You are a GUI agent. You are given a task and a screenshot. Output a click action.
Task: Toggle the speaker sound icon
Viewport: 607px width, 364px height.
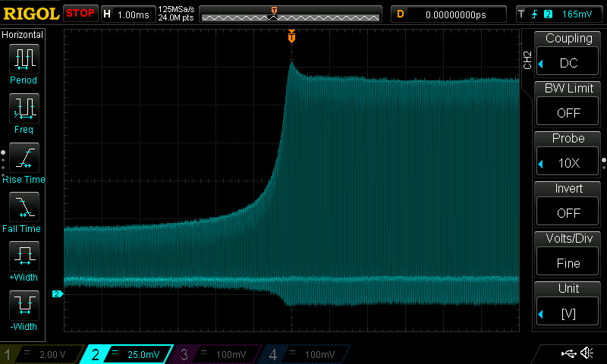(587, 353)
